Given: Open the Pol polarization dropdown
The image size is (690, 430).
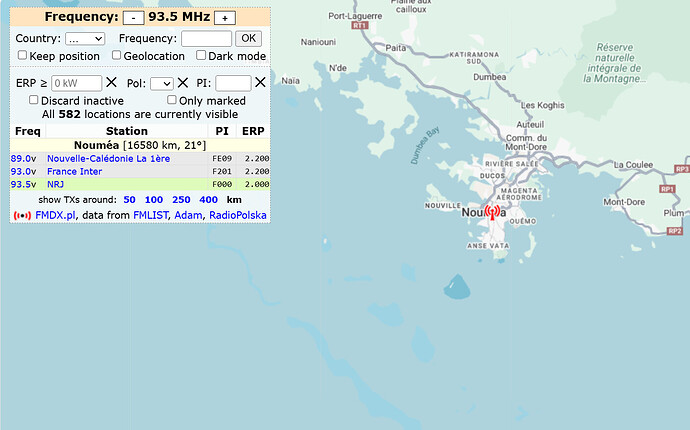Looking at the screenshot, I should coord(162,84).
